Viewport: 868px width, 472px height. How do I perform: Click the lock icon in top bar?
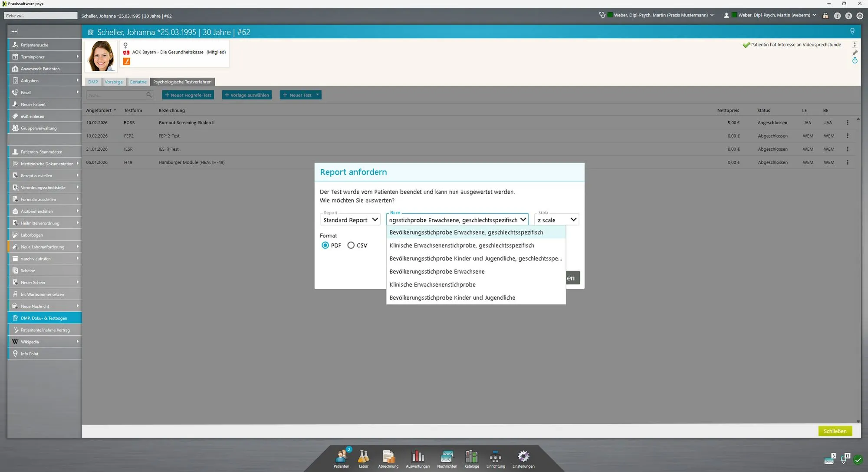click(825, 16)
